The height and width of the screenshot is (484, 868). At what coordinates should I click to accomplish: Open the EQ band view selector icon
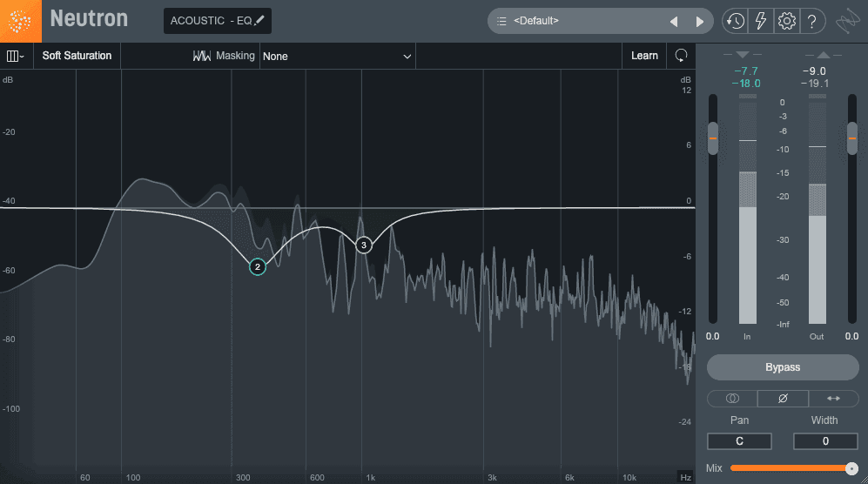point(15,56)
